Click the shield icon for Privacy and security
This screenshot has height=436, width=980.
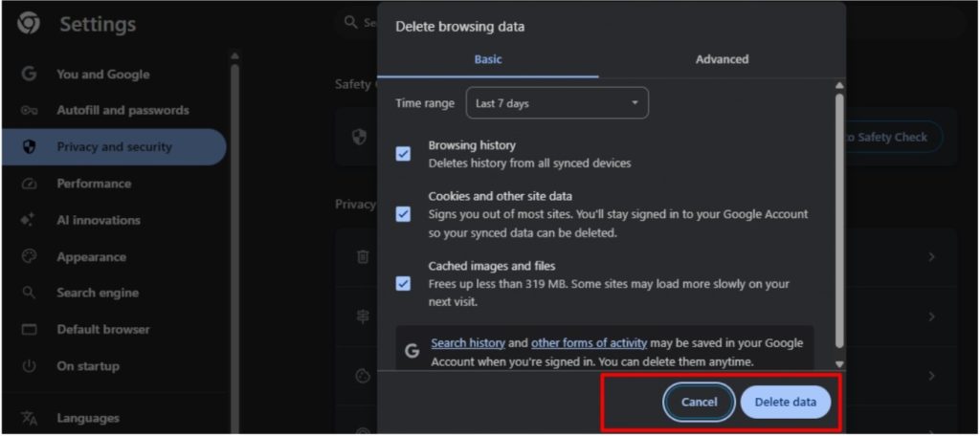click(x=29, y=147)
